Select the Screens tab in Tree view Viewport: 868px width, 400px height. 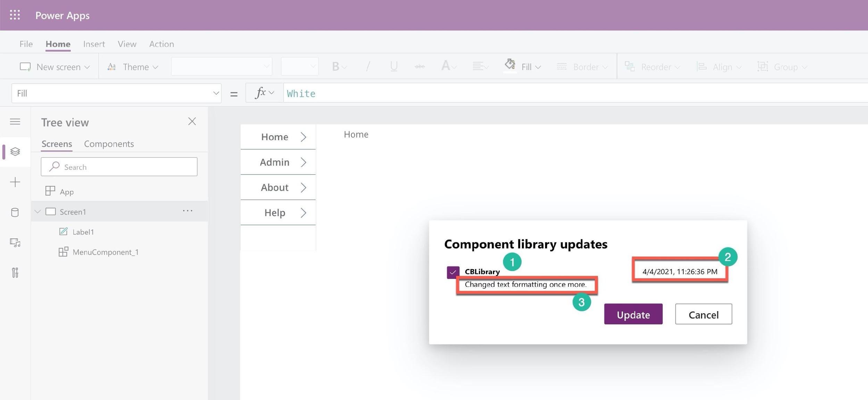[57, 143]
